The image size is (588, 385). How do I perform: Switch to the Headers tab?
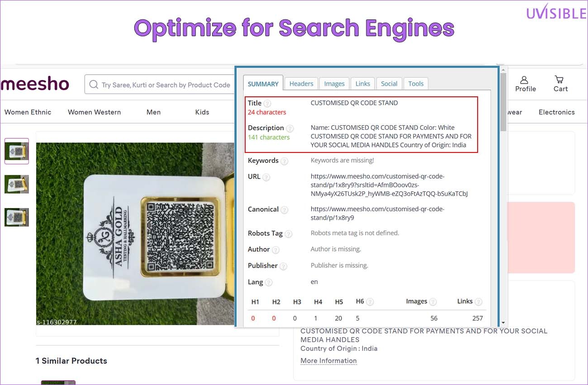[301, 84]
